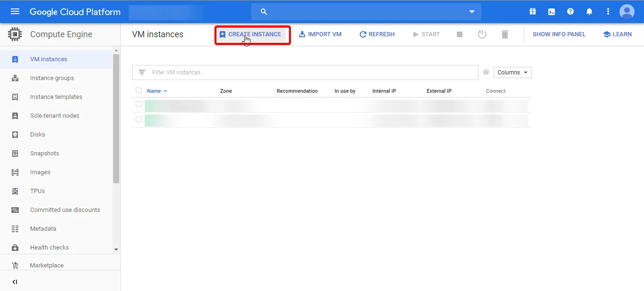Sort instances by the Name column
The width and height of the screenshot is (644, 291).
pyautogui.click(x=156, y=90)
